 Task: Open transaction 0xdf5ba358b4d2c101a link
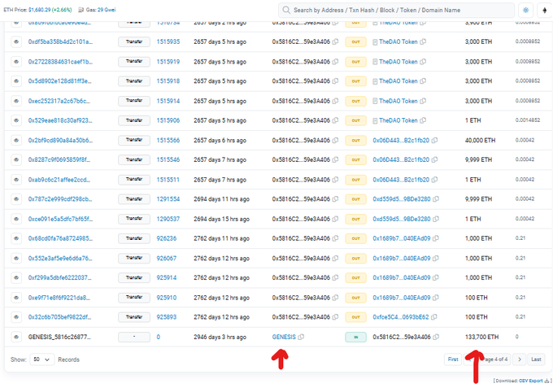point(60,41)
